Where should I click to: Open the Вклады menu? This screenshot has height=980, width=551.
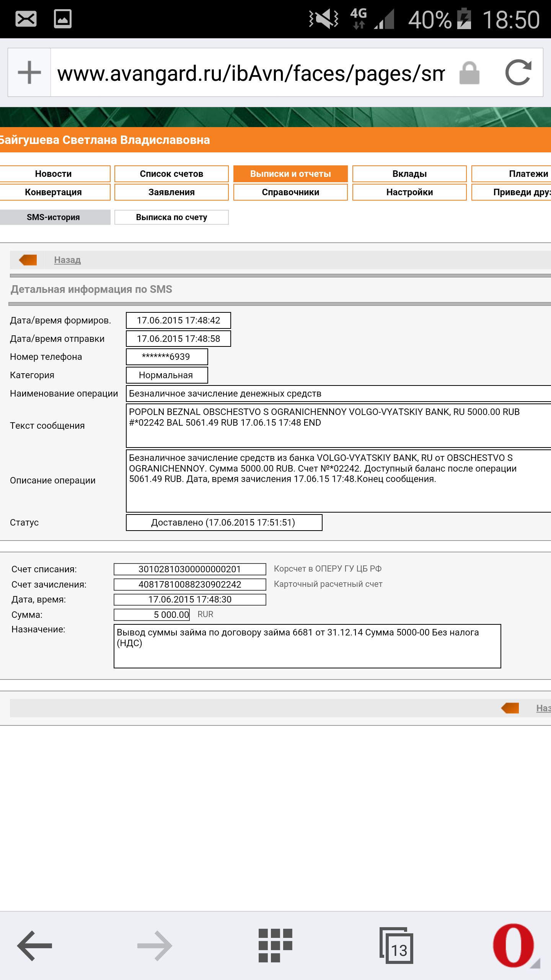(409, 174)
